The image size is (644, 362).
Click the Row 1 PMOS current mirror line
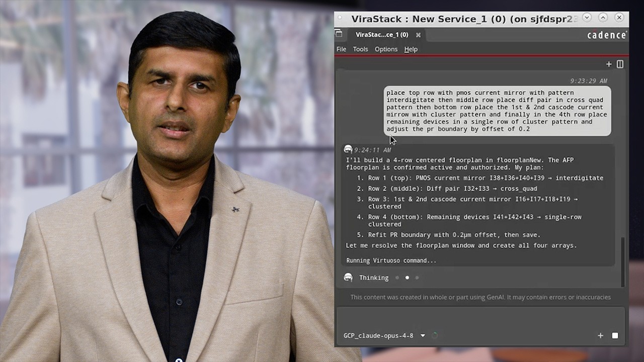pos(480,178)
